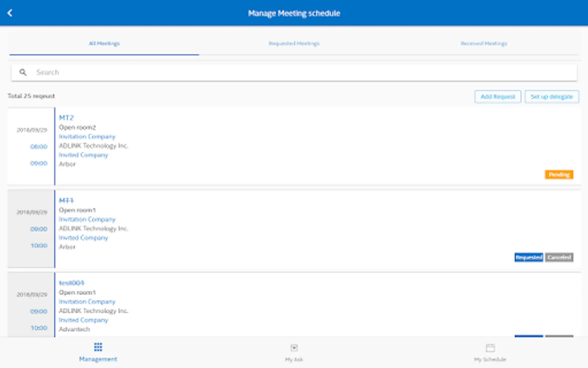Switch to the All Meetings tab

click(104, 43)
